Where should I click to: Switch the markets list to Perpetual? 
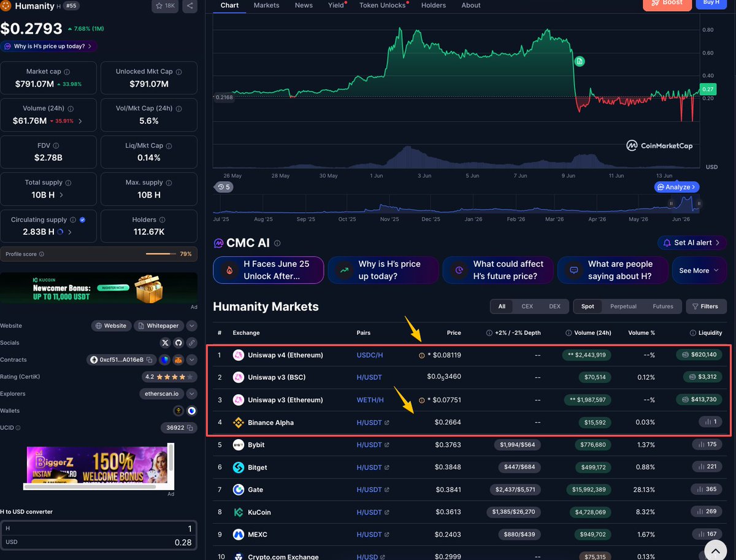[x=623, y=306]
